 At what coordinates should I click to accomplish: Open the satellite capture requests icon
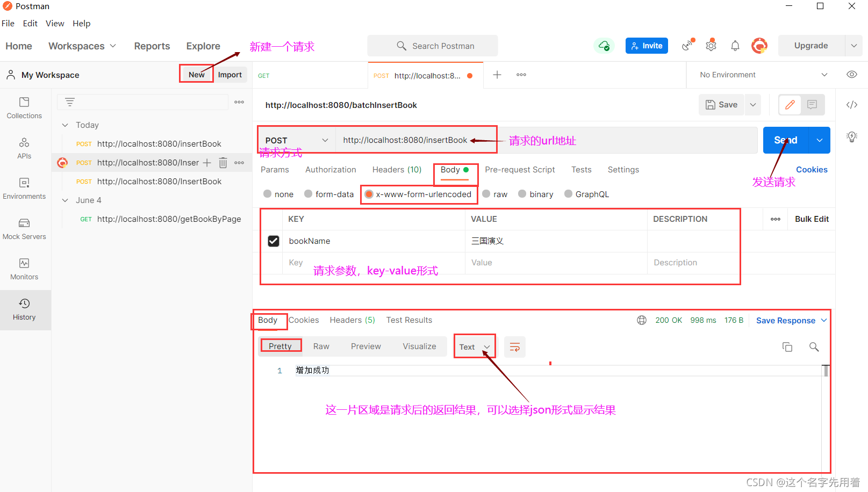[x=687, y=45]
